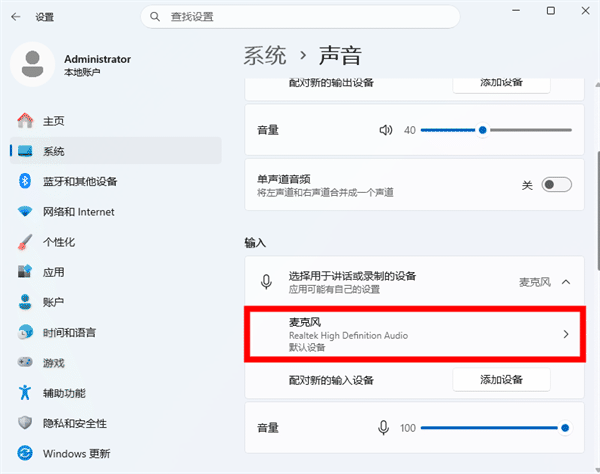The image size is (600, 474).
Task: Click the 应用 apps icon
Action: tap(25, 272)
